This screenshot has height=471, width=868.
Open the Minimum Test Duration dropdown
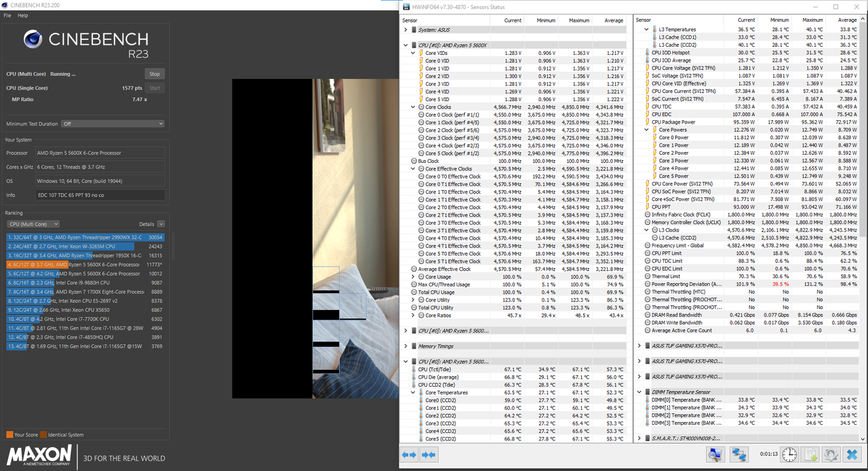click(112, 124)
